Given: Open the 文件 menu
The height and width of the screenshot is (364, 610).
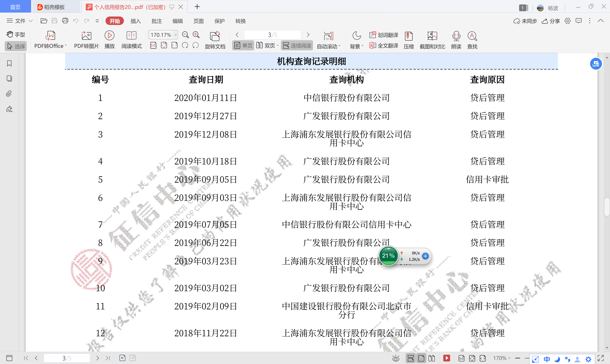Looking at the screenshot, I should point(20,21).
